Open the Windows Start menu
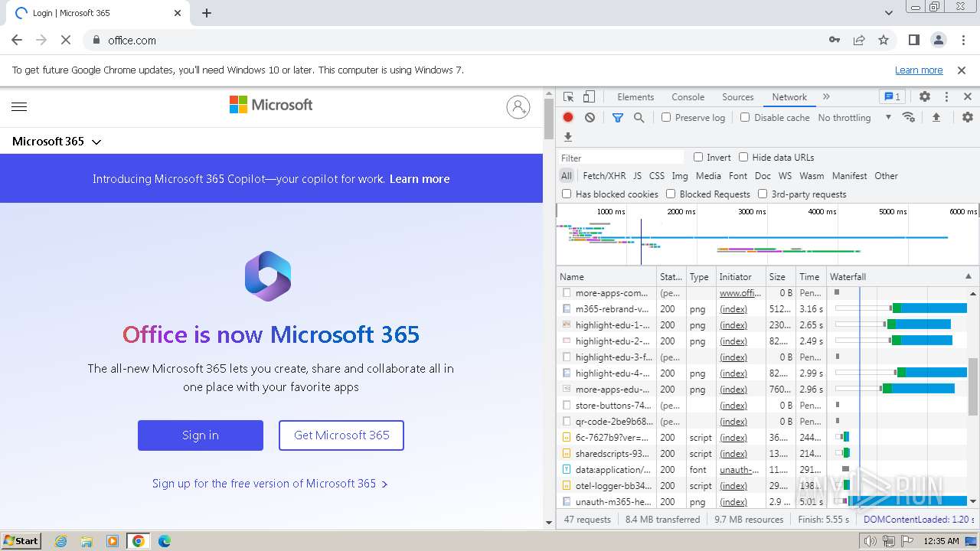The width and height of the screenshot is (980, 551). click(21, 540)
